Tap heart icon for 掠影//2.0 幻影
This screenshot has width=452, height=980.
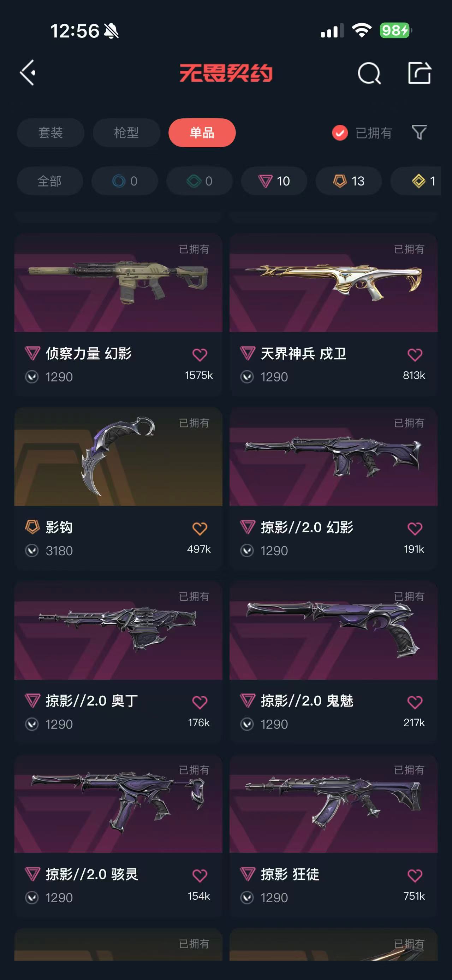pyautogui.click(x=415, y=529)
